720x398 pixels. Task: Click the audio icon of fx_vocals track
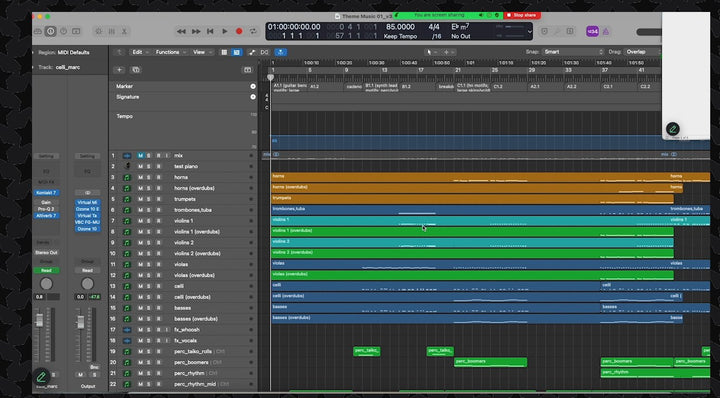tap(127, 341)
